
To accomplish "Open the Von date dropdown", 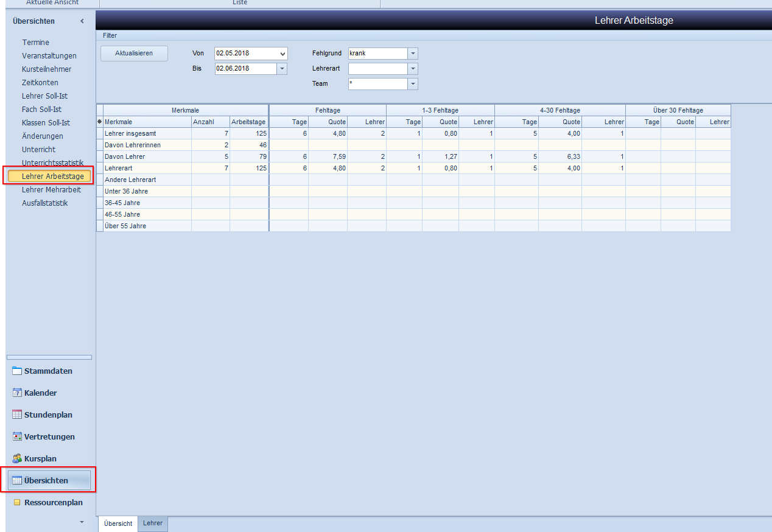I will click(282, 54).
